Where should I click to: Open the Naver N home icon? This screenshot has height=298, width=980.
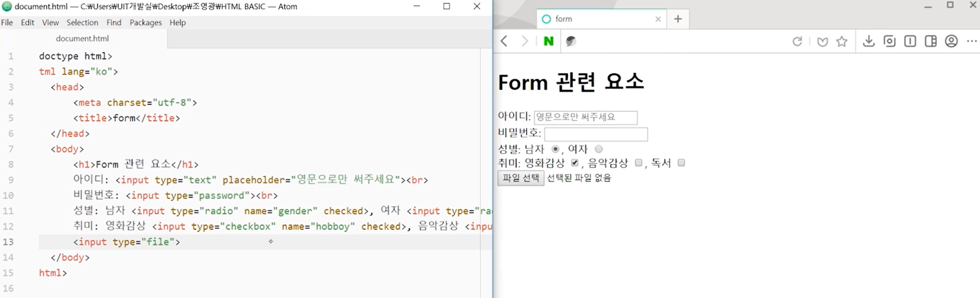coord(548,41)
